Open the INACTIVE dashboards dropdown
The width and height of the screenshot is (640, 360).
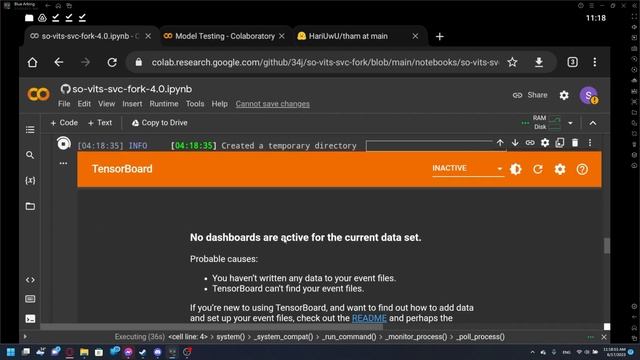468,169
